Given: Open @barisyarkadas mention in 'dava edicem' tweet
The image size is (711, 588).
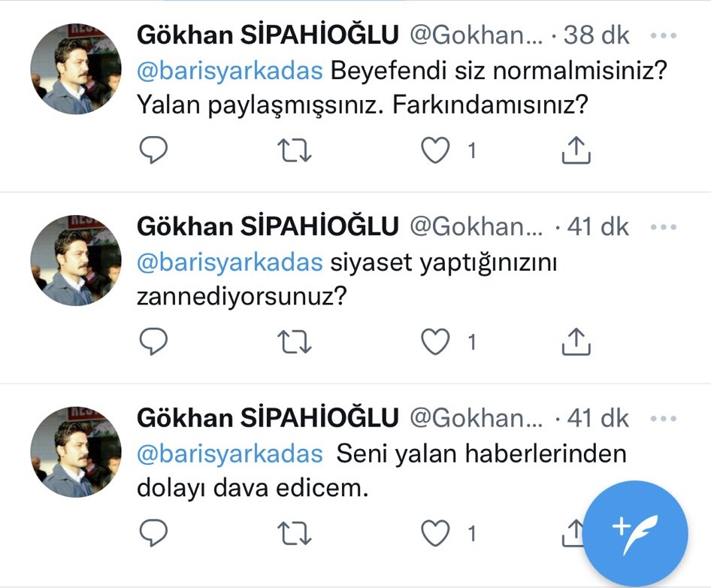Looking at the screenshot, I should (x=230, y=454).
